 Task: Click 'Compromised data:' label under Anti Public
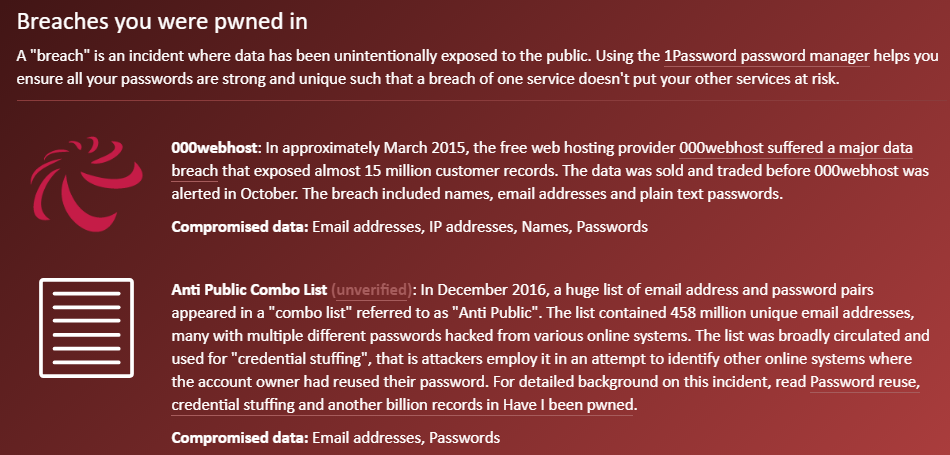240,437
